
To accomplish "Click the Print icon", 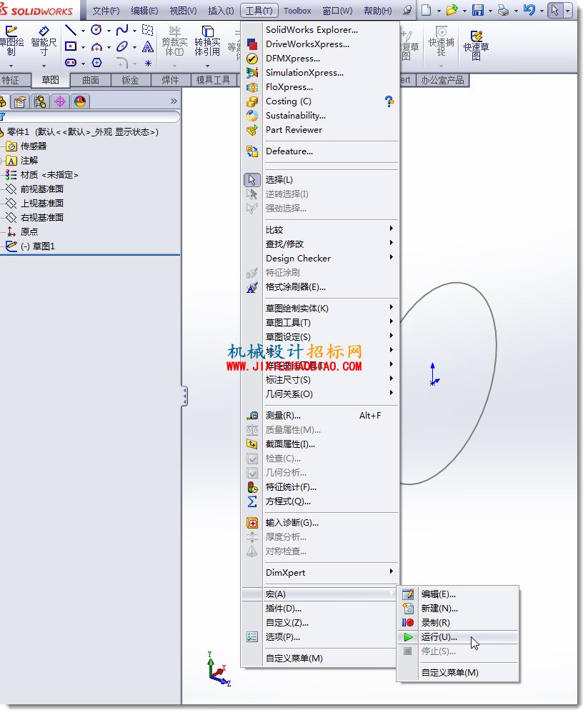I will click(503, 10).
